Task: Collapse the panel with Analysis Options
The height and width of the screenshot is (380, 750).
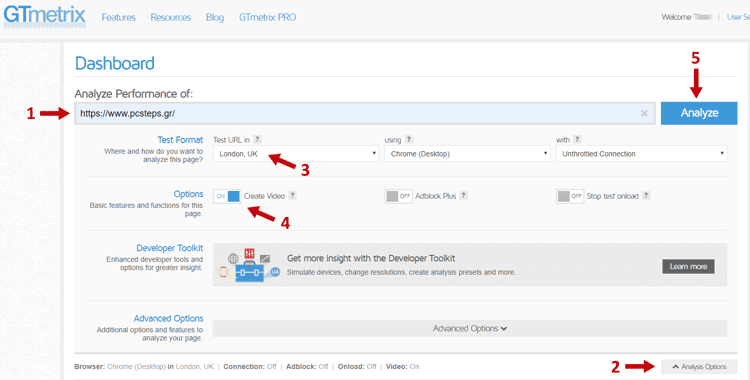Action: pyautogui.click(x=699, y=367)
